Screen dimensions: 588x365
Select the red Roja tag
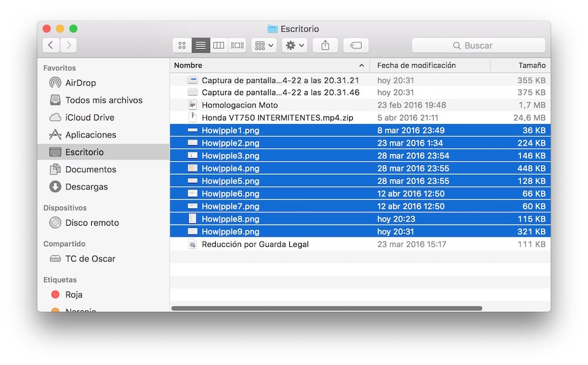click(73, 294)
